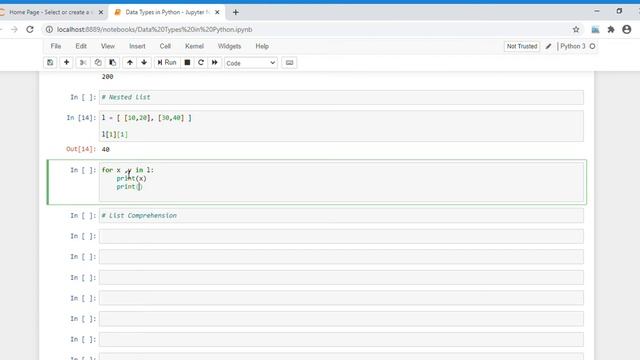Screen dimensions: 640x360
Task: Copy selected cells using the copy icon
Action: pos(98,63)
